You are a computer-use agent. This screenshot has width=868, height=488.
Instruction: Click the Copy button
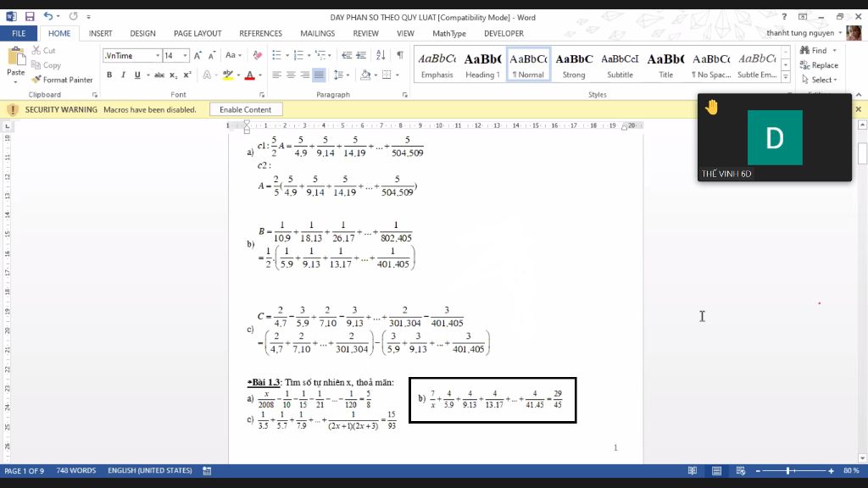point(46,65)
